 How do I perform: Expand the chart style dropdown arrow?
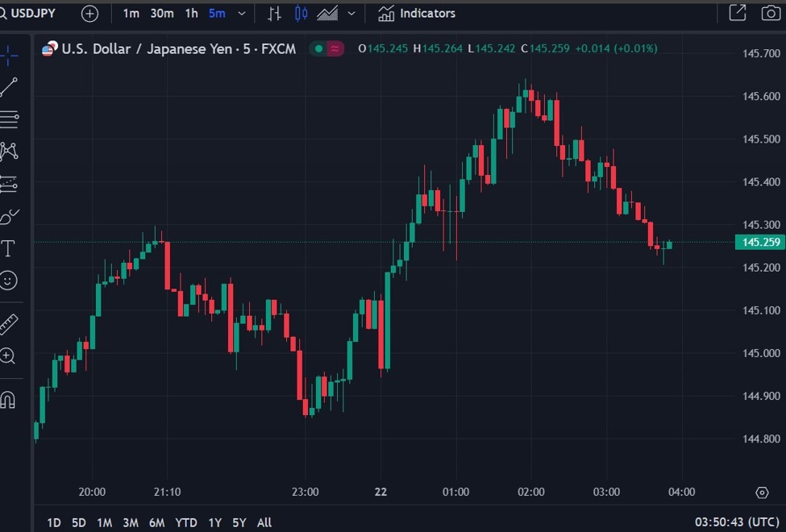point(351,14)
